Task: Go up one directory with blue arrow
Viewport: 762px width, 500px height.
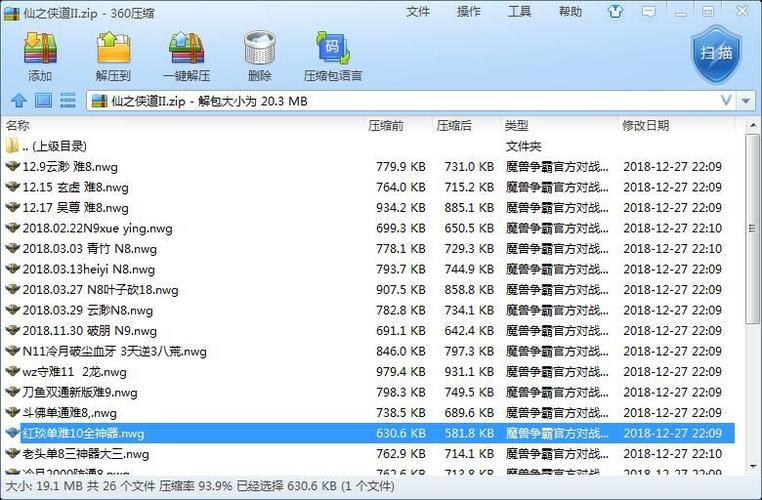Action: coord(19,101)
